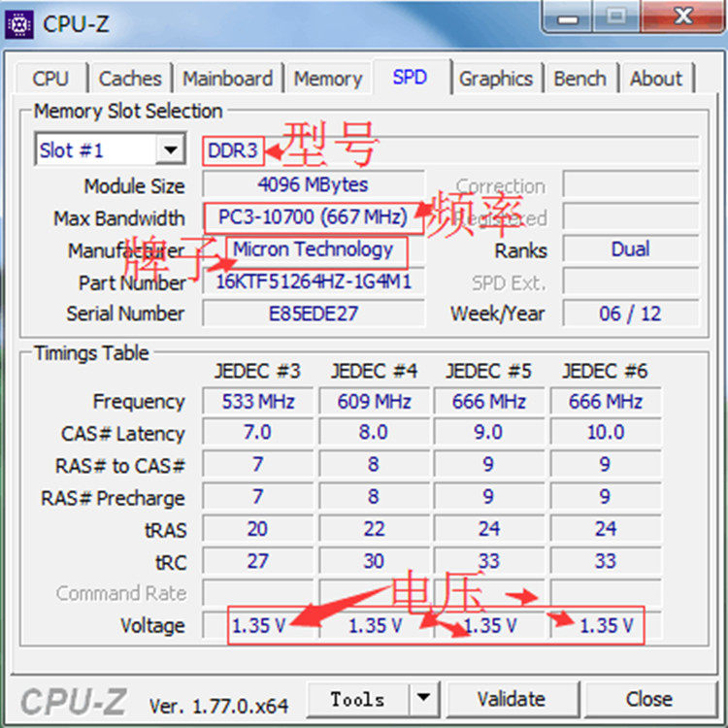Select the part number 16KTF51264HZ-1G4M1
The image size is (728, 728).
[313, 281]
